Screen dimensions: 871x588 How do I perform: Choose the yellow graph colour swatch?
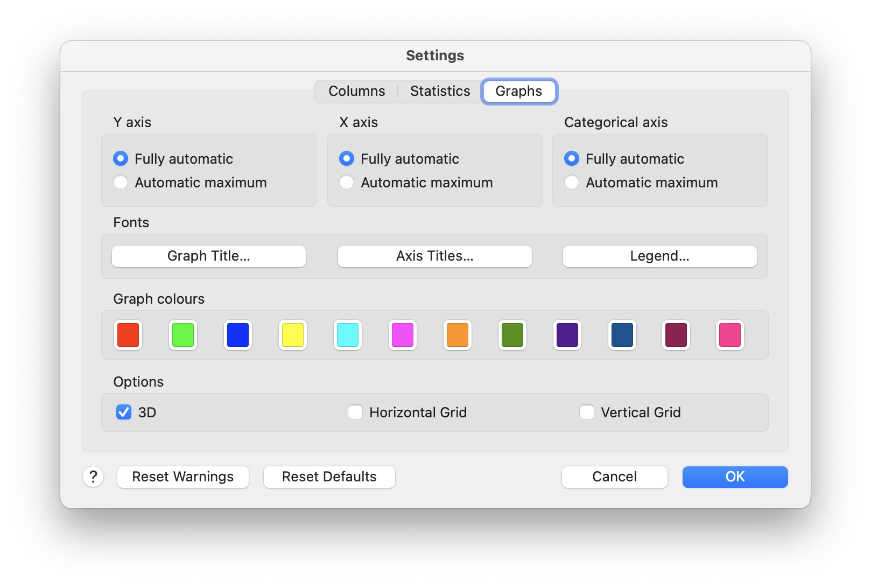292,335
